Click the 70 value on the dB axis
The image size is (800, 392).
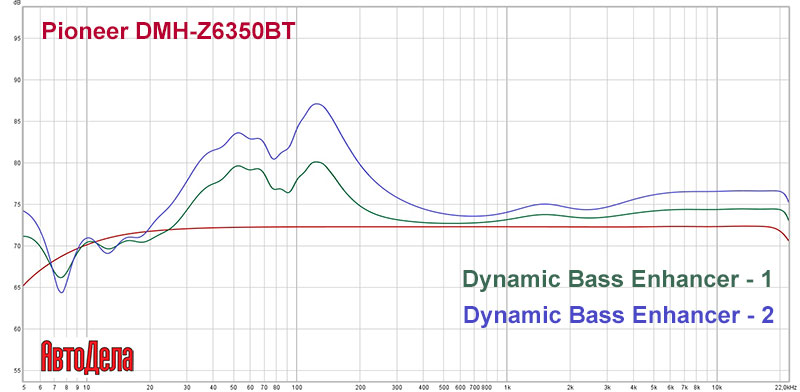[x=17, y=247]
